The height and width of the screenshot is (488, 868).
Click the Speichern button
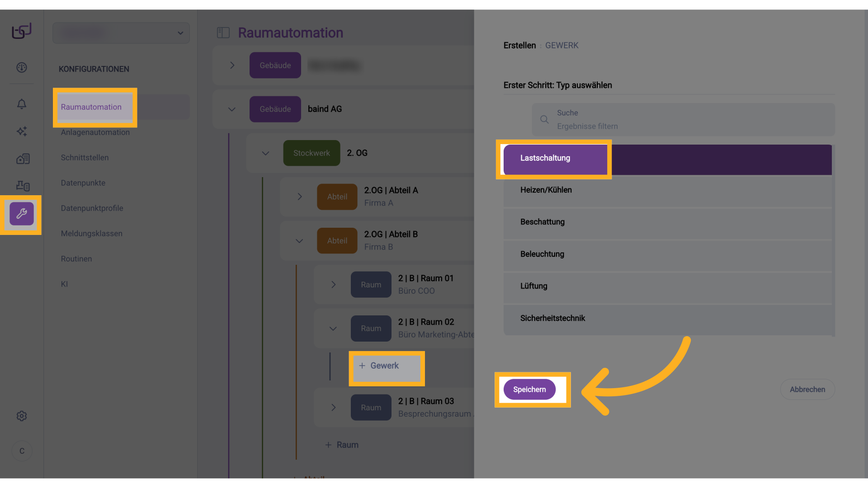click(x=529, y=389)
